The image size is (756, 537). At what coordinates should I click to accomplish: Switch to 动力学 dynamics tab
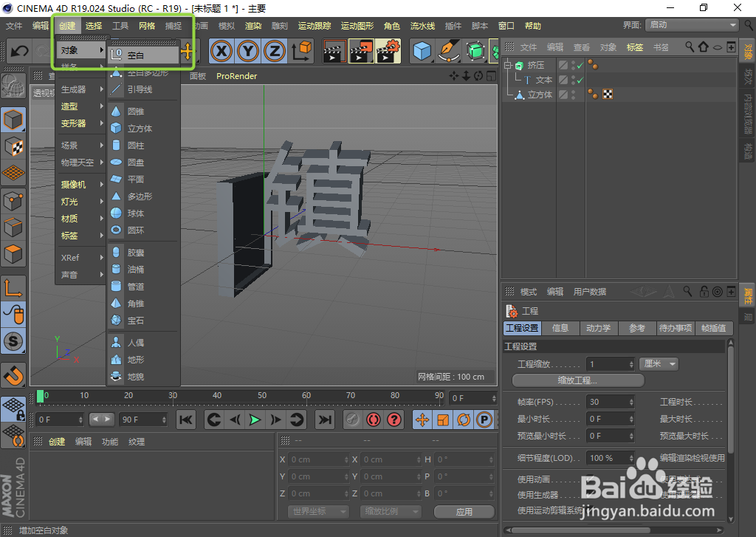click(598, 328)
